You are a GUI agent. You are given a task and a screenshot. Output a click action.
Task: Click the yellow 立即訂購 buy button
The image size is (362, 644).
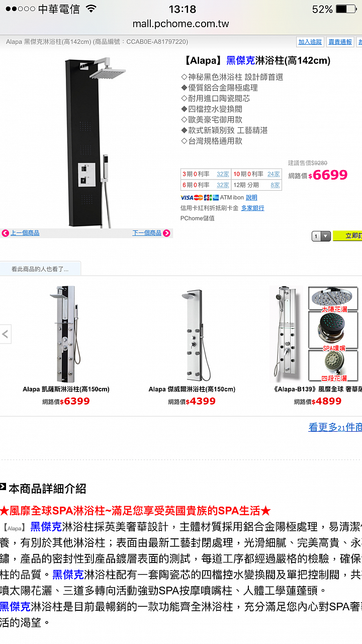click(x=348, y=236)
